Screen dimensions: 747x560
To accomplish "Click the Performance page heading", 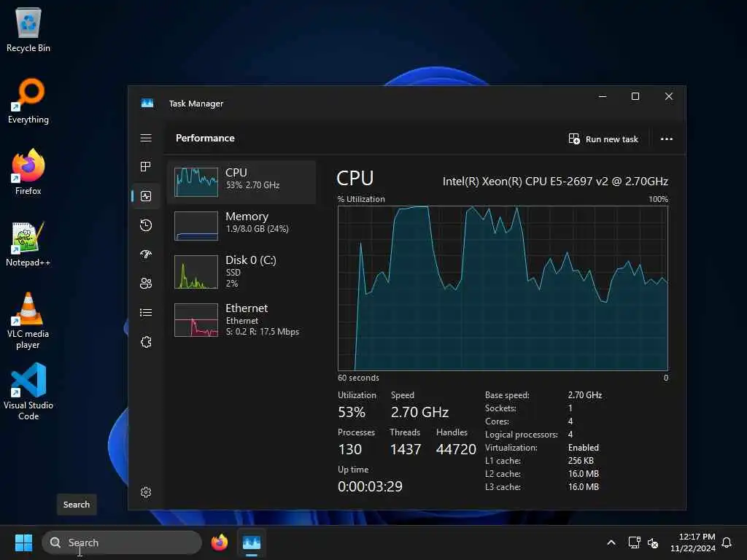I will [205, 138].
